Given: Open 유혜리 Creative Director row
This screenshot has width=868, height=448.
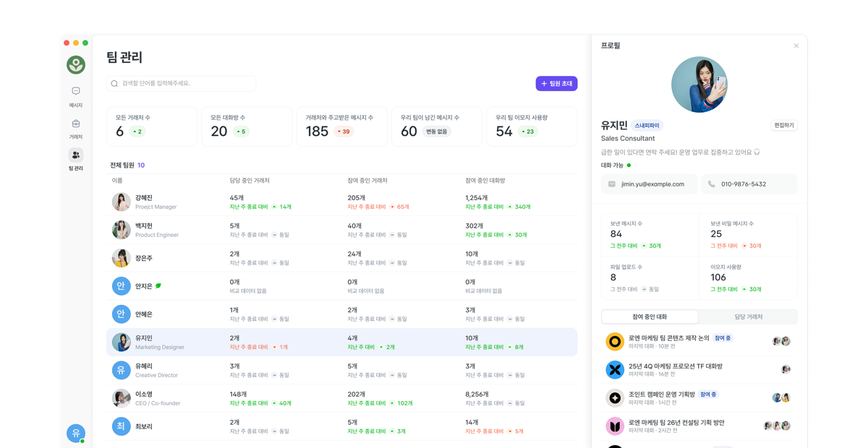Looking at the screenshot, I should 342,370.
